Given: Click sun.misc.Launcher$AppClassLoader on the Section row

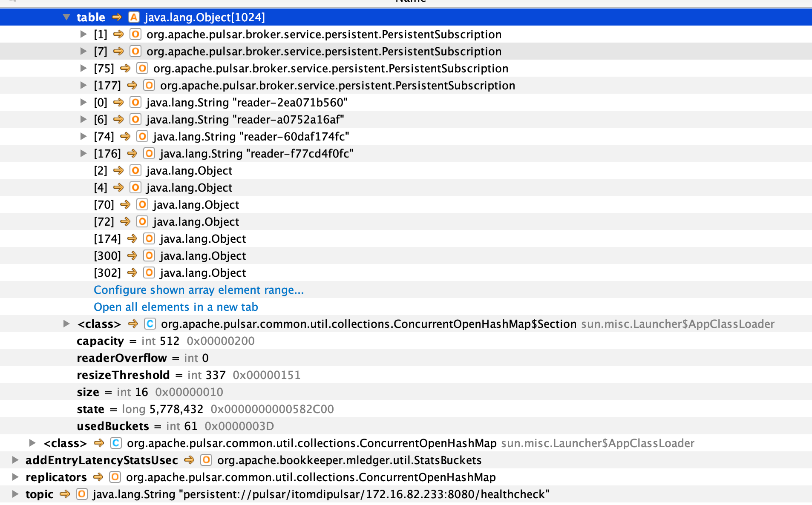Looking at the screenshot, I should click(x=678, y=324).
